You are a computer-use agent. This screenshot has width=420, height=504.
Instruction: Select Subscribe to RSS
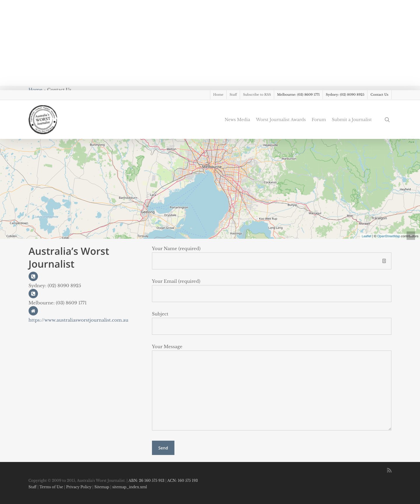pyautogui.click(x=257, y=95)
